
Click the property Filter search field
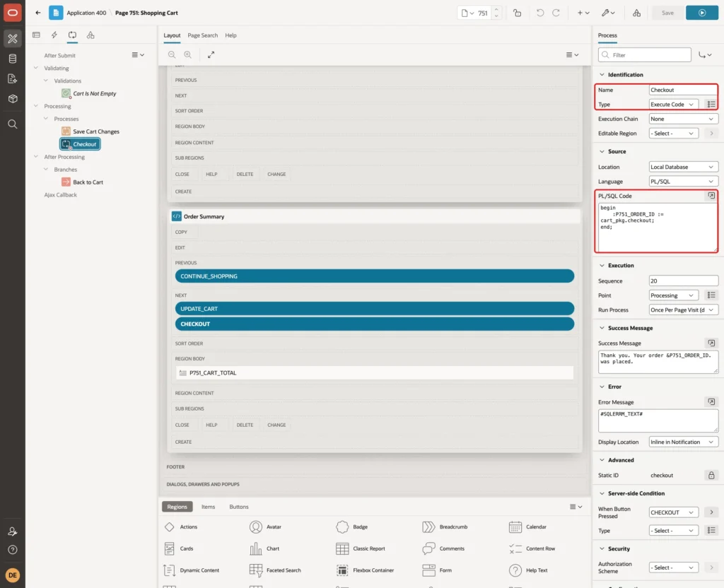click(645, 54)
